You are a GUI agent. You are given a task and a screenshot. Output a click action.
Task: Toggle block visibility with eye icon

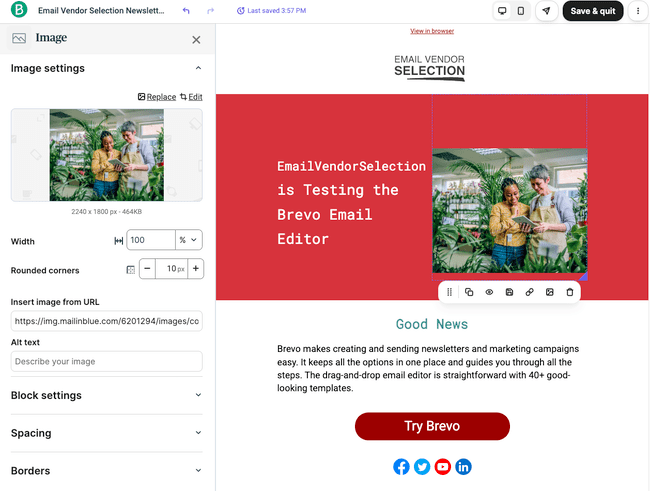(x=489, y=292)
